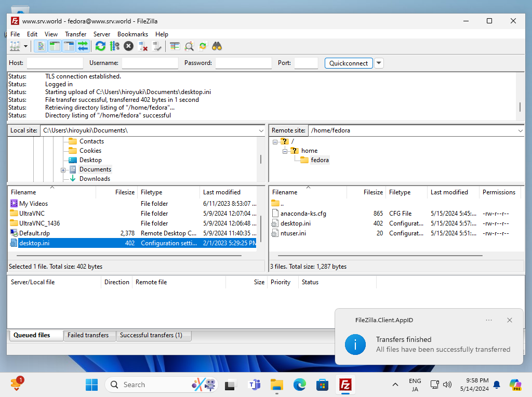Screen dimensions: 532x397
Task: Select ntuser.ini in the remote file list
Action: click(293, 233)
